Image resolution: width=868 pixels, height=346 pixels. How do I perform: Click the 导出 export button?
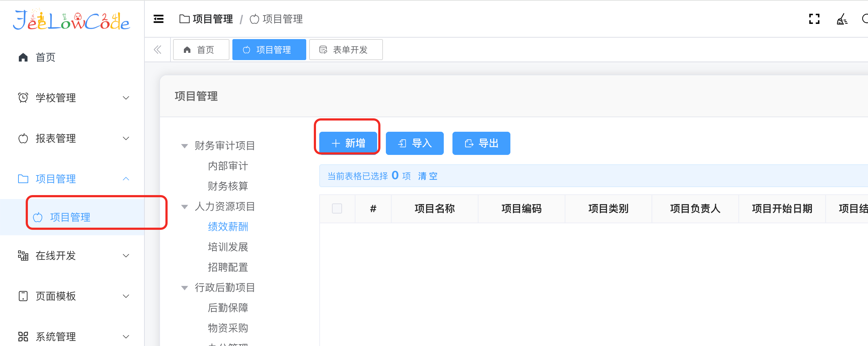[481, 143]
